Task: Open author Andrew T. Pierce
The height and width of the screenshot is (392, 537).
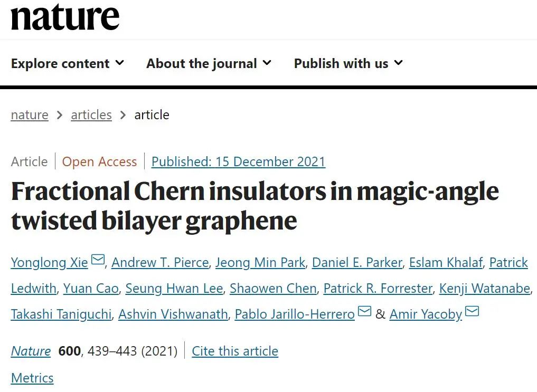Action: 161,262
